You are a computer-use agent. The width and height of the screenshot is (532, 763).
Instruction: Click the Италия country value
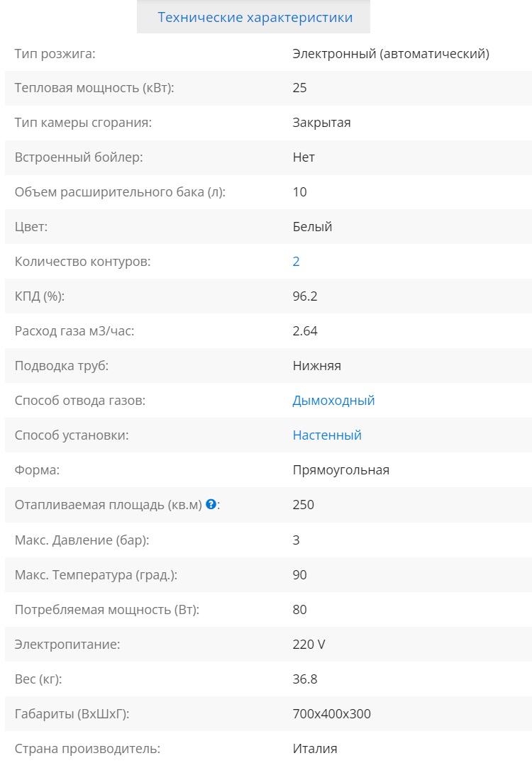[x=315, y=749]
